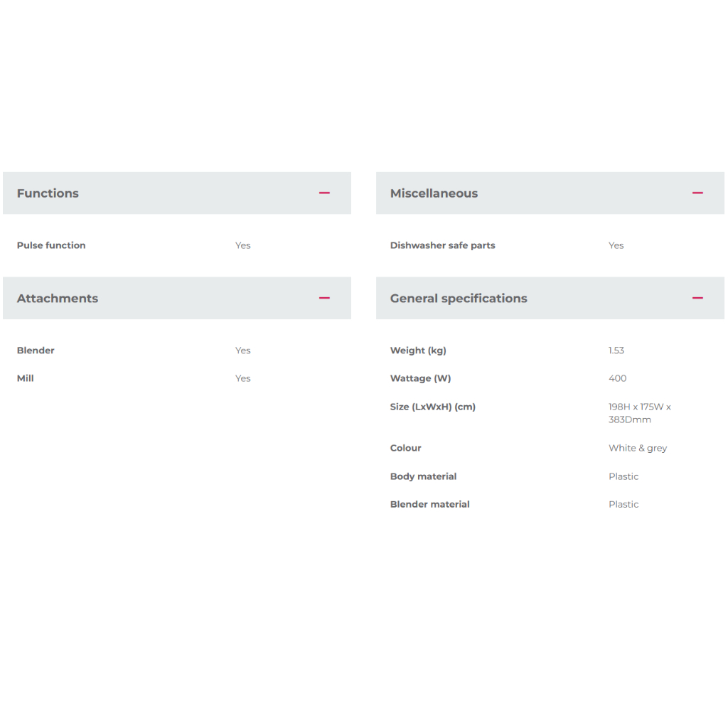Click the General specifications header title
Image resolution: width=728 pixels, height=728 pixels.
point(459,299)
